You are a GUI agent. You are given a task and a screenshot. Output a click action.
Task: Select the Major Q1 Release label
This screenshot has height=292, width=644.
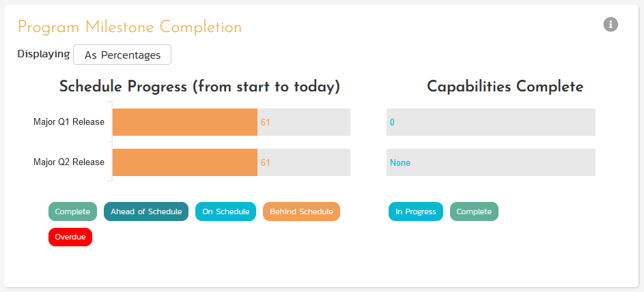[69, 122]
